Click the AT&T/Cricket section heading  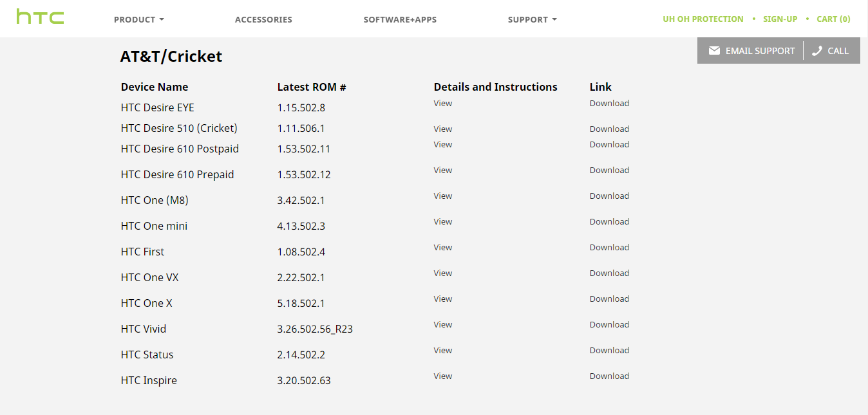pyautogui.click(x=171, y=57)
